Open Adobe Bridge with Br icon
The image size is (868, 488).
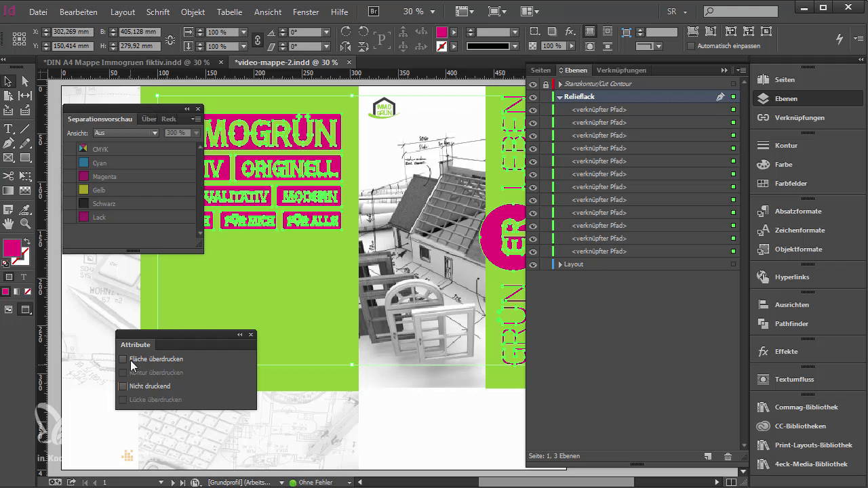(374, 12)
